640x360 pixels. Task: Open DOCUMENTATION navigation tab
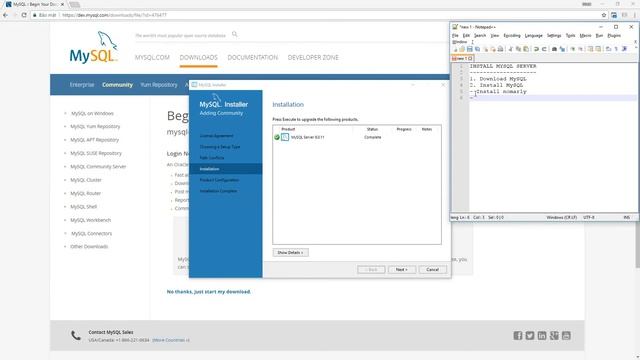point(253,58)
